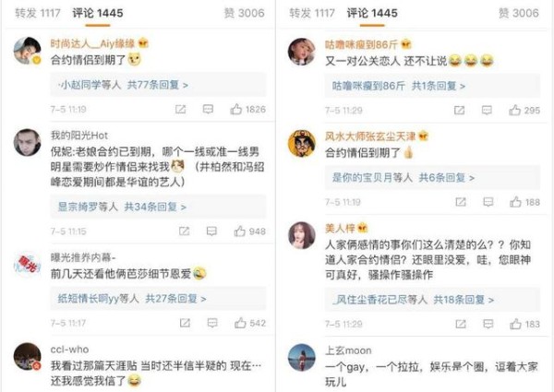Like the comment with 948 likes
Viewport: 554px width, 392px height.
click(239, 232)
